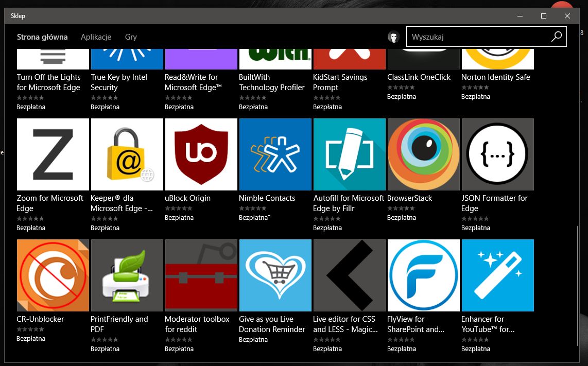Viewport: 588px width, 366px height.
Task: Click the FlyView for SharePoint icon
Action: point(424,275)
